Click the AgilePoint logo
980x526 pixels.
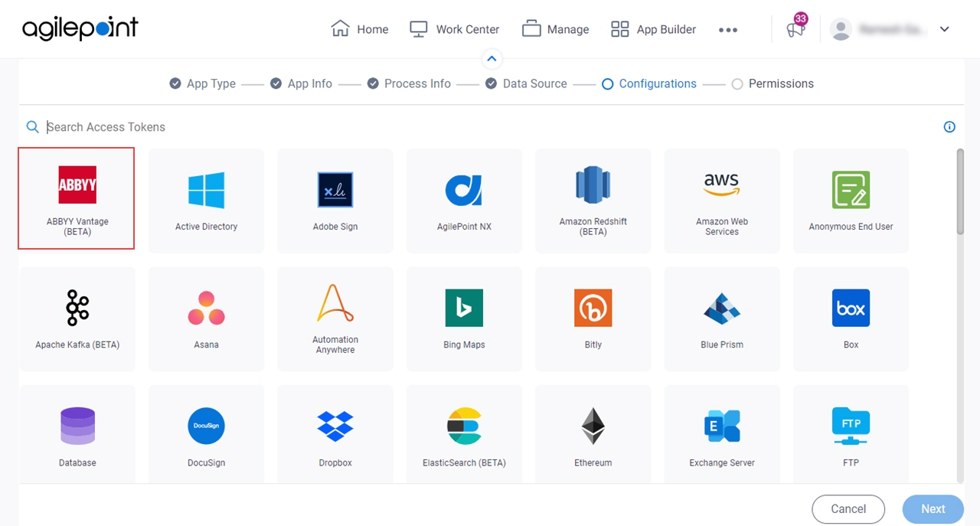point(80,28)
